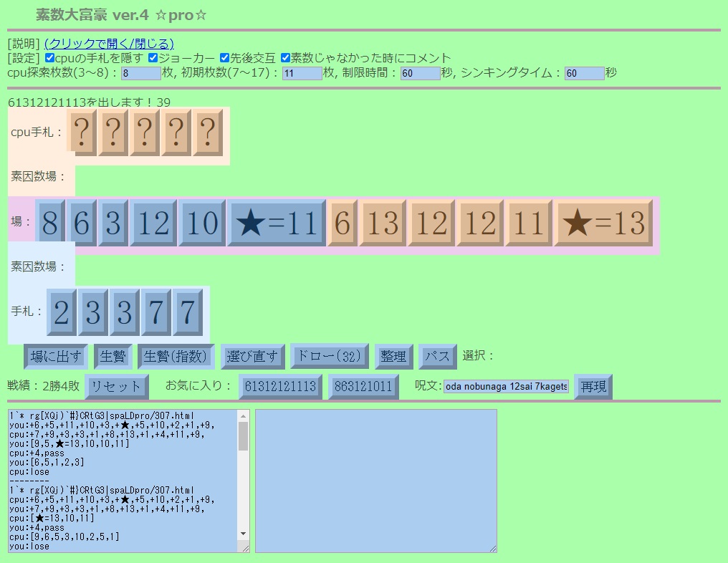The image size is (728, 563).
Task: Toggle the ジョーカー checkbox
Action: (x=153, y=58)
